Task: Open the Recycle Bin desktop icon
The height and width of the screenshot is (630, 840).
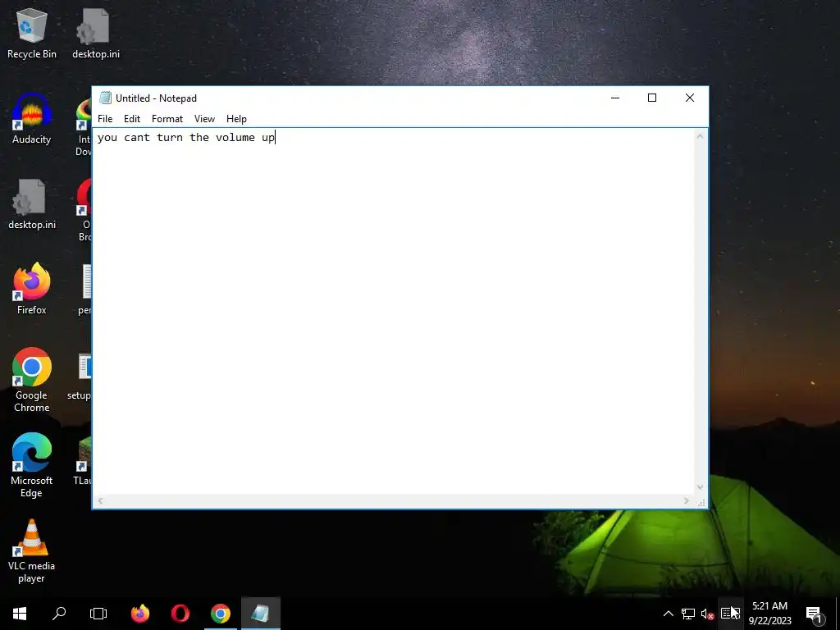Action: point(32,33)
